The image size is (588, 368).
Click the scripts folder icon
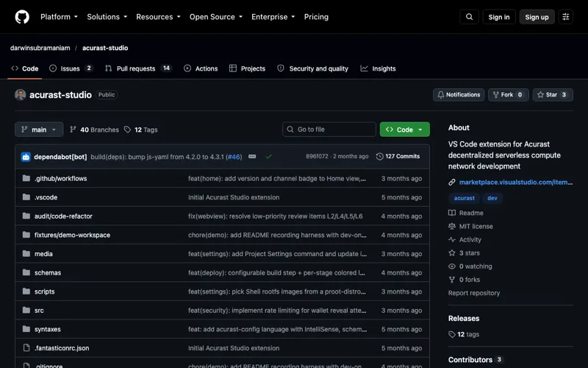[26, 291]
